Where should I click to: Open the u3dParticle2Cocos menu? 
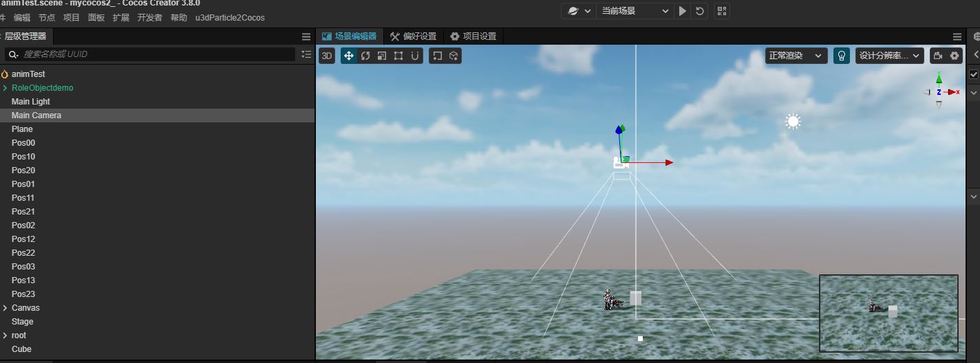pyautogui.click(x=230, y=18)
